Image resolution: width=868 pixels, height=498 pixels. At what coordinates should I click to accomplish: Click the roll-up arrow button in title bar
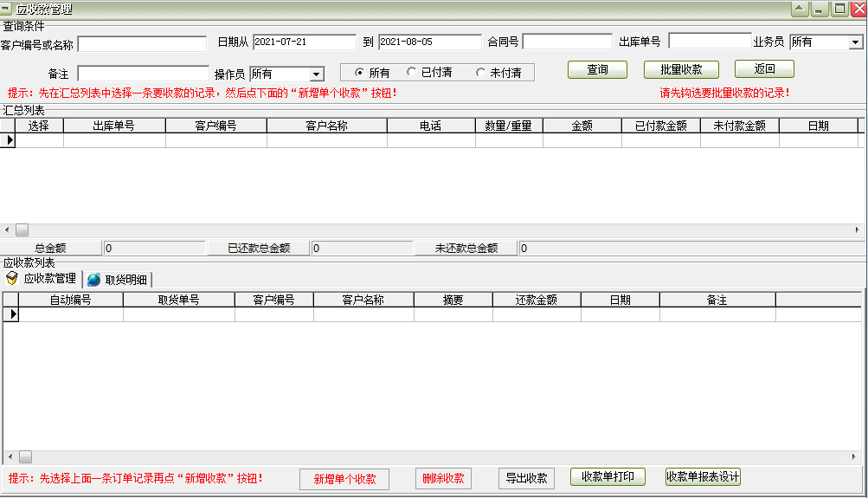click(800, 9)
